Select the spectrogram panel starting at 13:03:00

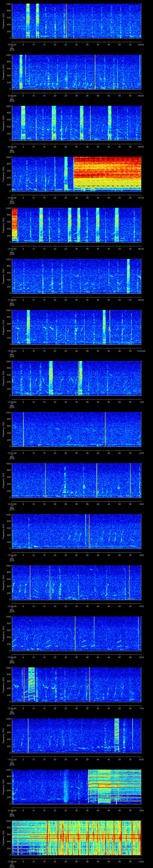[77, 531]
